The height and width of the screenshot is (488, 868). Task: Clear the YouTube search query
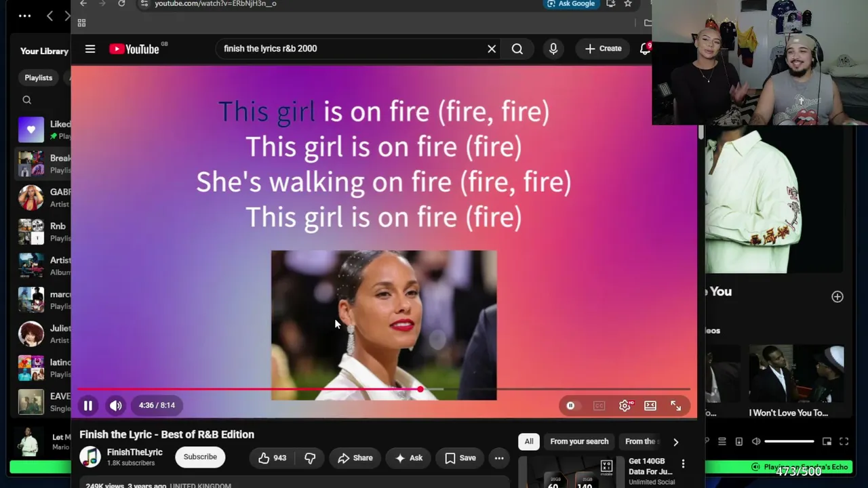point(492,49)
